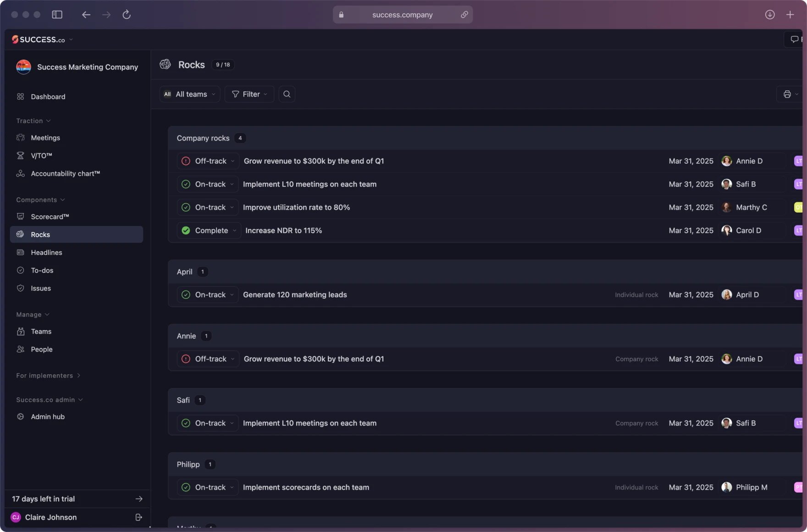
Task: Click the search magnifier icon in toolbar
Action: (x=287, y=94)
